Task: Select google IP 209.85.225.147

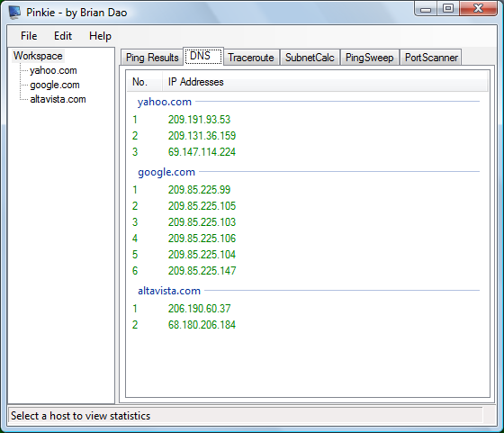Action: click(x=202, y=271)
